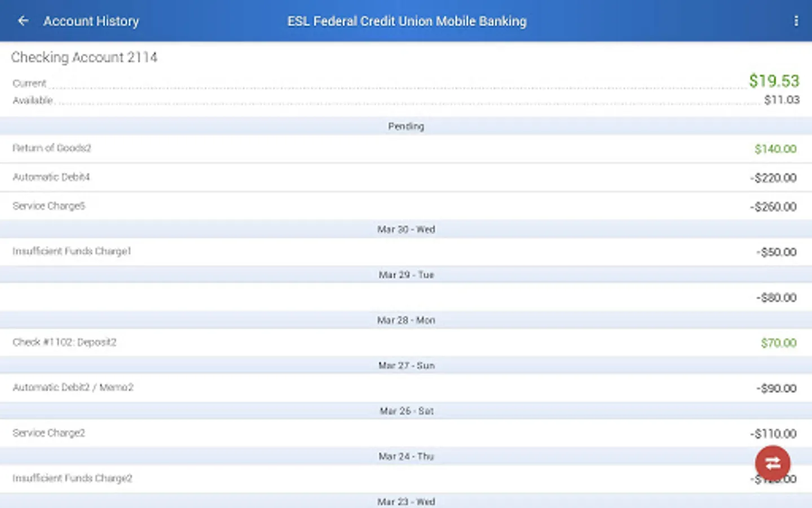Click the Current label

(29, 84)
